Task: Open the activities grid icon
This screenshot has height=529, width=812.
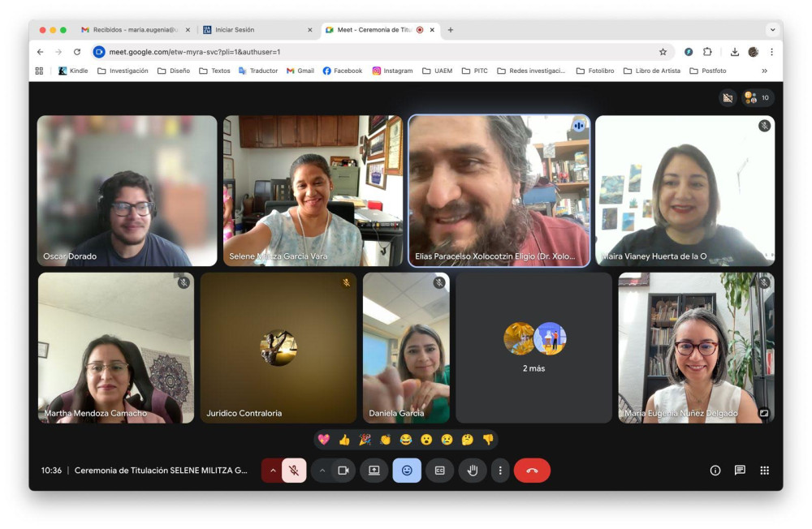Action: coord(764,471)
